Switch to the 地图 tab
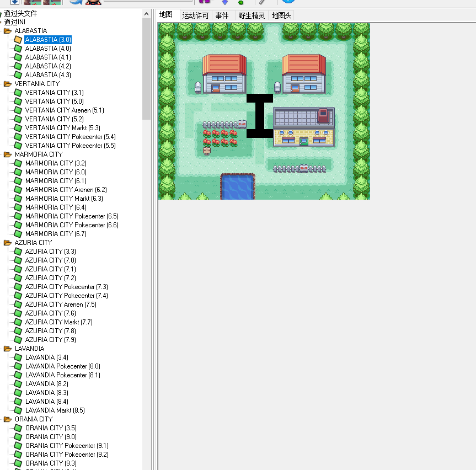This screenshot has width=476, height=470. 166,15
